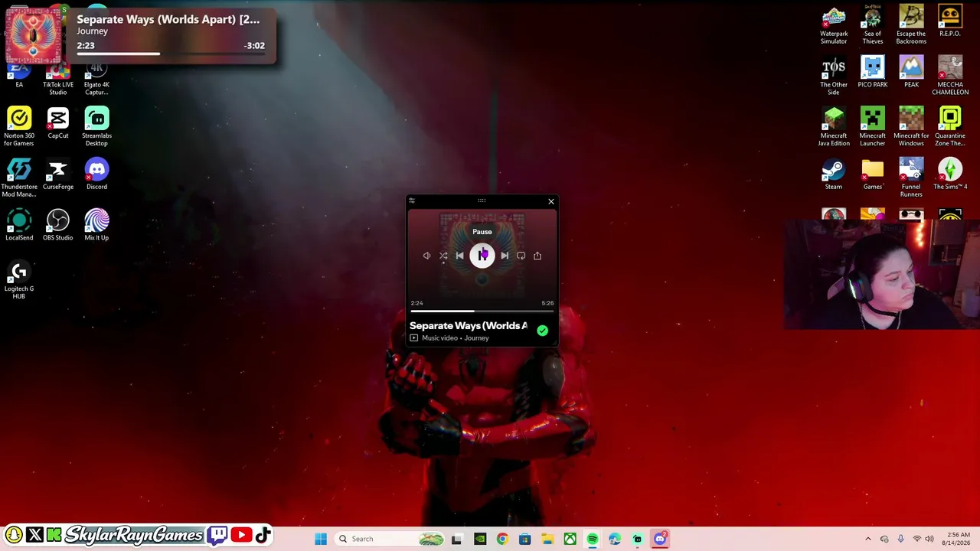
Task: Select the Escape the Backrooms shortcut
Action: click(911, 25)
